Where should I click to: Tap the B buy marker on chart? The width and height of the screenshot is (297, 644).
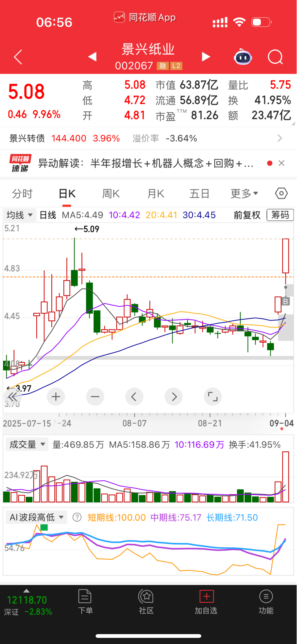coord(286,301)
